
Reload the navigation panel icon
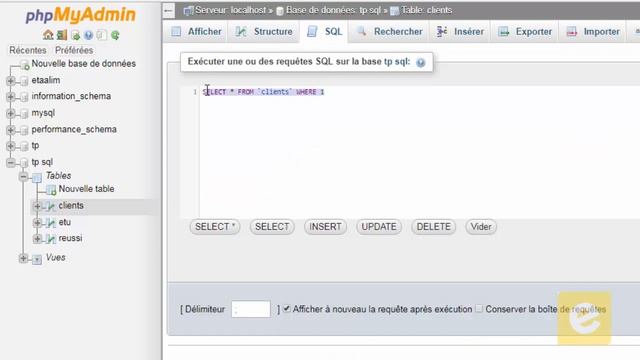[x=115, y=35]
